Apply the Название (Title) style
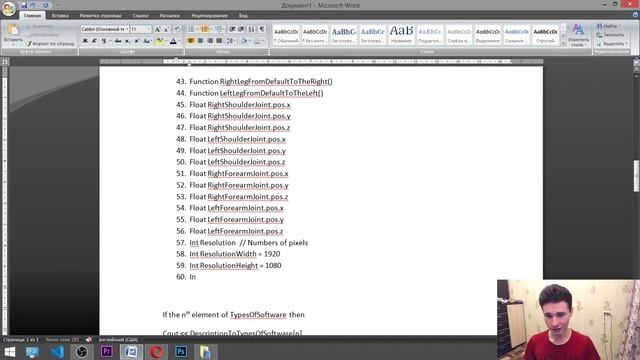Screen dimensions: 640x360 click(x=401, y=35)
